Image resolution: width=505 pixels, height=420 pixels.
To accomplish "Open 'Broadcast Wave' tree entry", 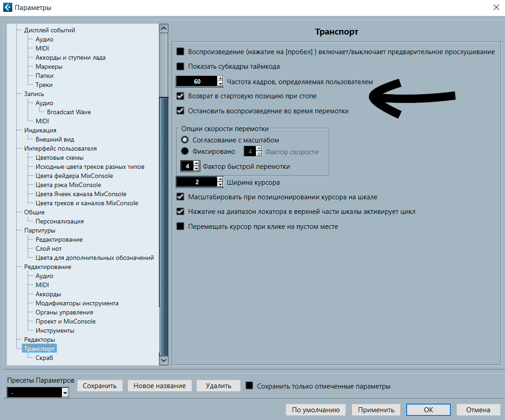I will (69, 112).
